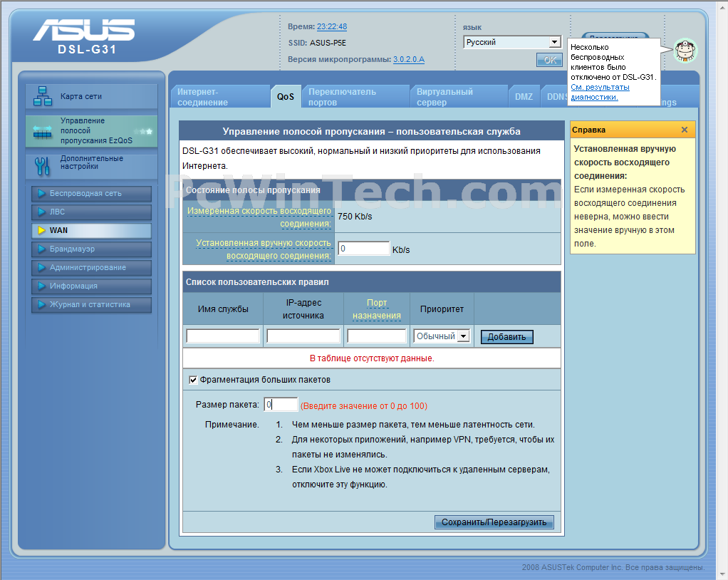Screen dimensions: 728x580
Task: Click the arrow icon beside Брандмауэр
Action: pyautogui.click(x=41, y=249)
